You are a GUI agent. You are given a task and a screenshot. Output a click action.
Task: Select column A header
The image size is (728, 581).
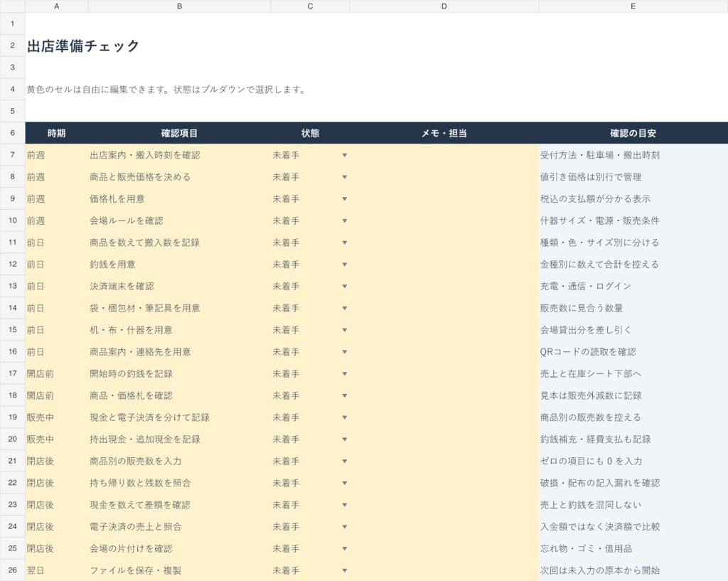57,6
